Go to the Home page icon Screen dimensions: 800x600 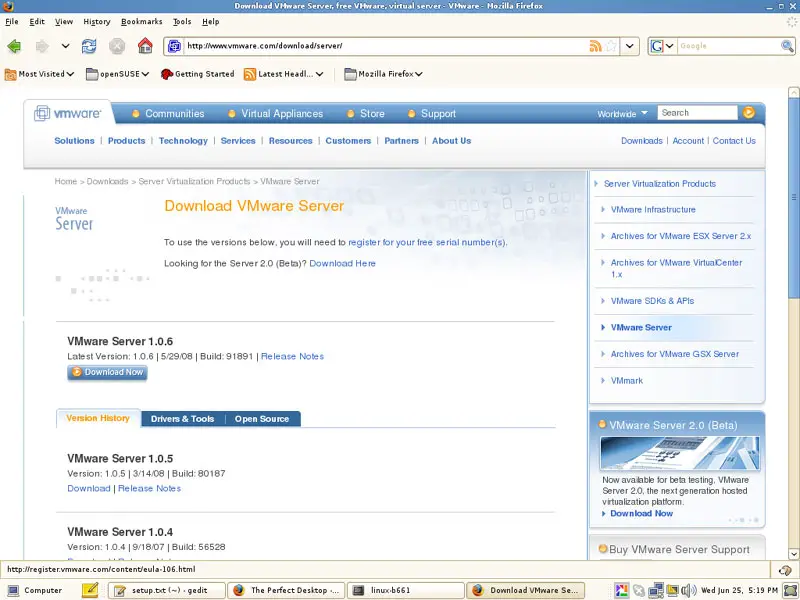pyautogui.click(x=145, y=46)
